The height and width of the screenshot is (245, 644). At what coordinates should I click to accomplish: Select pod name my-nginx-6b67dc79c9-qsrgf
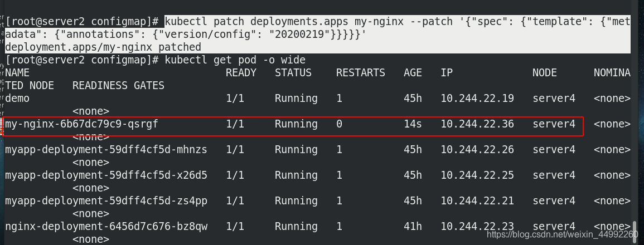pyautogui.click(x=81, y=124)
